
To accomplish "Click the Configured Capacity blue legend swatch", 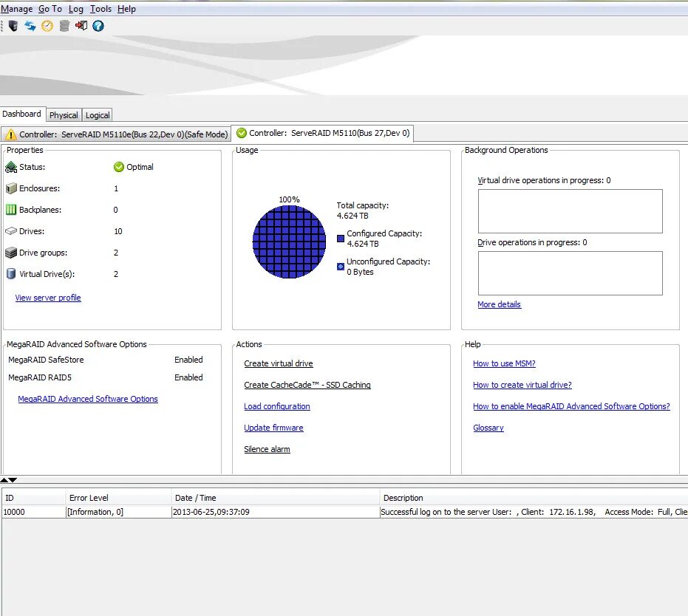I will pos(341,239).
